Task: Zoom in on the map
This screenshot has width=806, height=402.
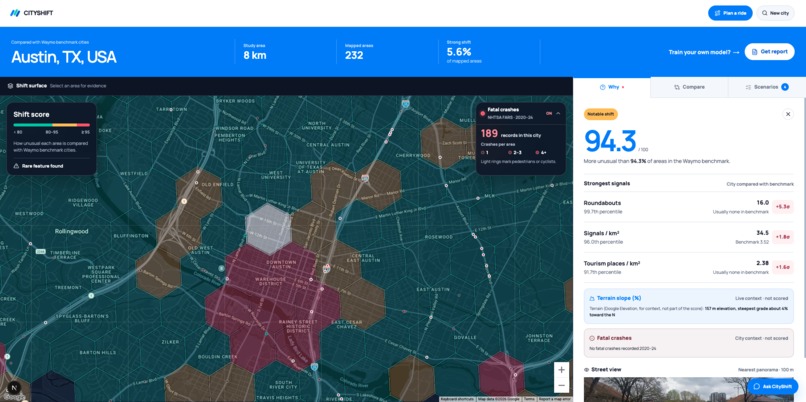Action: pyautogui.click(x=561, y=370)
